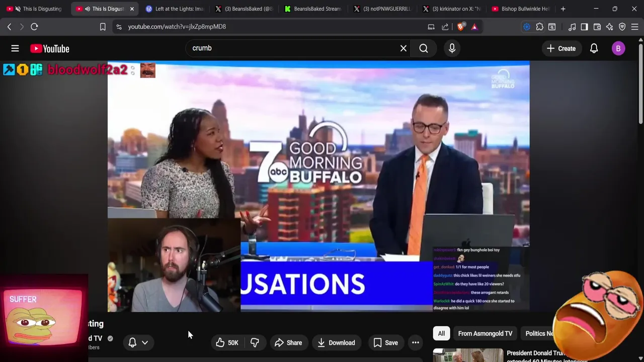This screenshot has height=362, width=644.
Task: Open the Brave Shields lion icon
Action: (461, 27)
